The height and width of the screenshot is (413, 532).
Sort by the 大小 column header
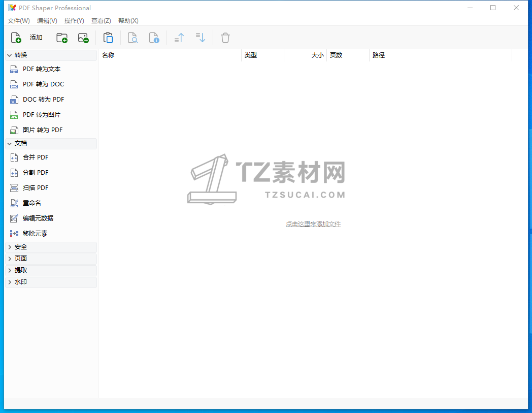306,55
